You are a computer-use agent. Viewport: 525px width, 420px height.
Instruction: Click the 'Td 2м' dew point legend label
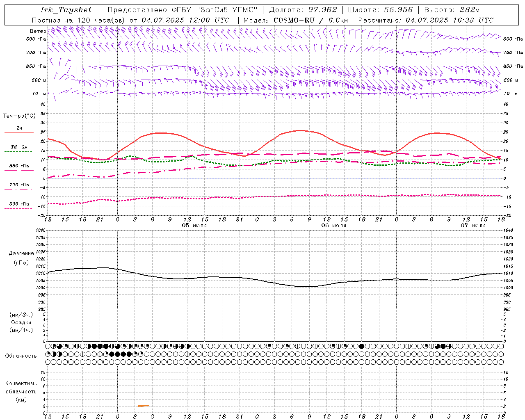pos(19,147)
